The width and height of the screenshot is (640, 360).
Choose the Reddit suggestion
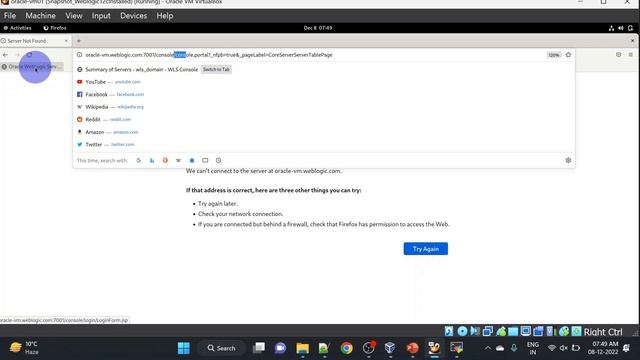(x=324, y=120)
